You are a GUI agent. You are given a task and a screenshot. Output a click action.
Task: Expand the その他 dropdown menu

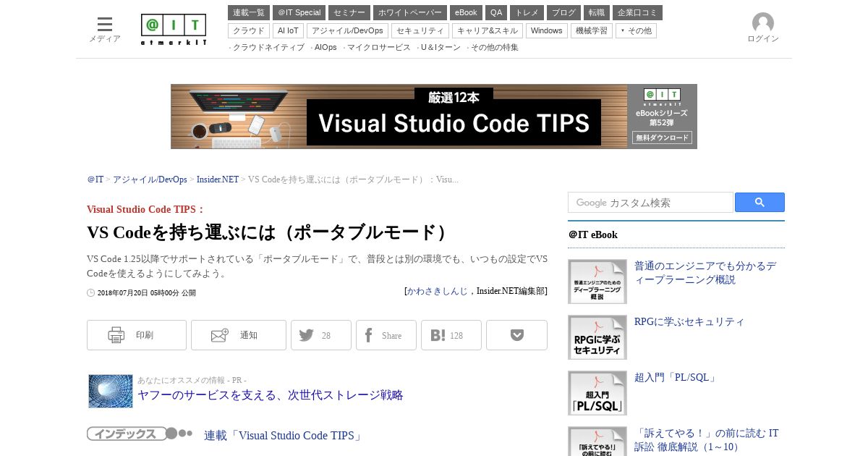click(637, 30)
